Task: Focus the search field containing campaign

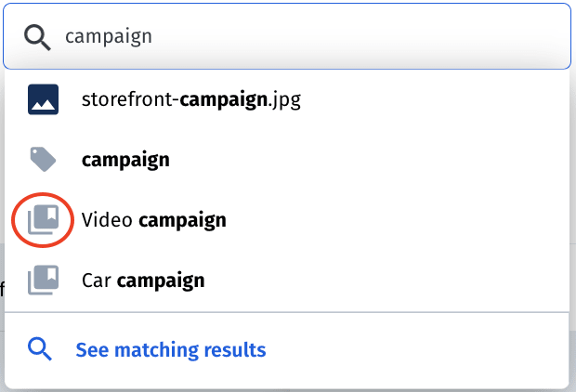Action: [x=287, y=36]
